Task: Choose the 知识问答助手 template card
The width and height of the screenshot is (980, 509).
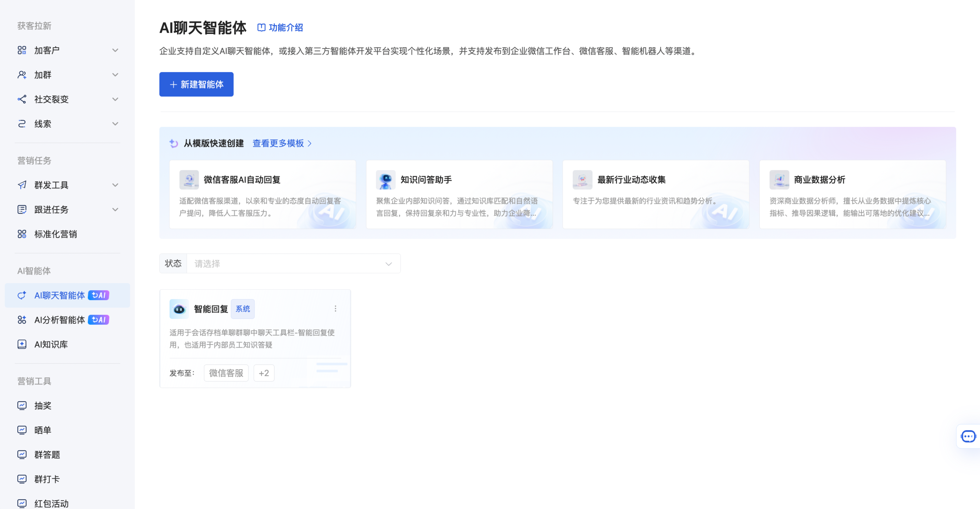Action: (459, 194)
